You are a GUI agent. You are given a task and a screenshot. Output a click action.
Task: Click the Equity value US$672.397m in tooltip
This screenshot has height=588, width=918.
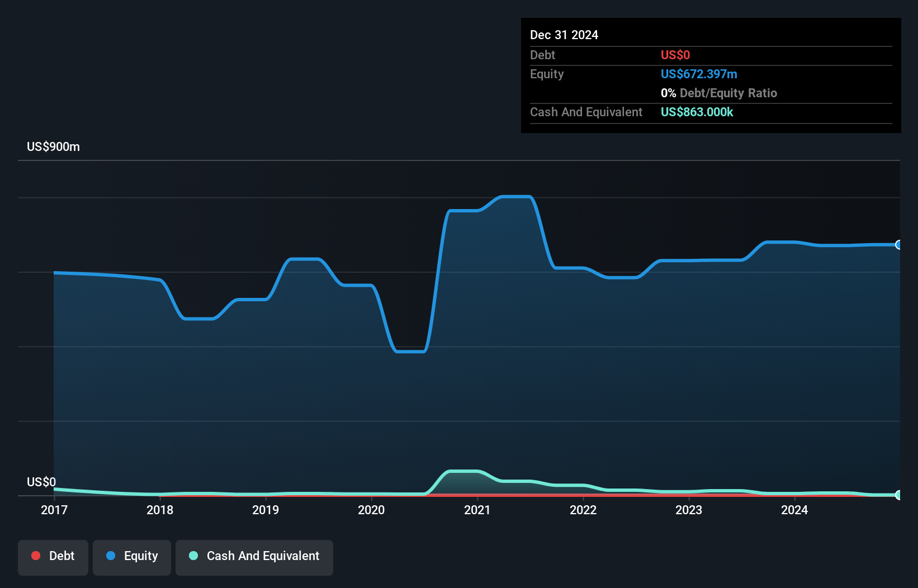[699, 74]
